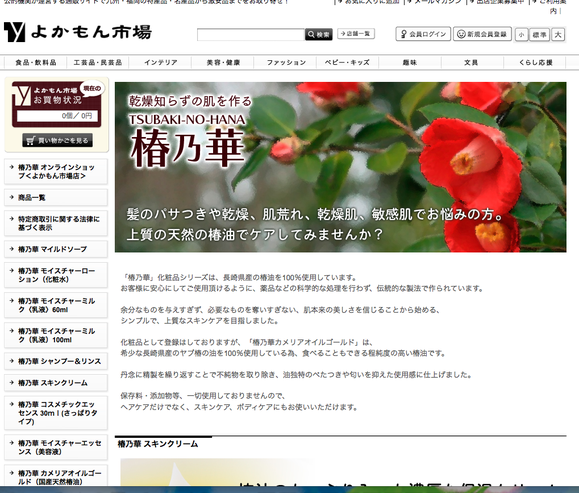The height and width of the screenshot is (493, 579).
Task: Click the 会員ログイン button
Action: (423, 34)
